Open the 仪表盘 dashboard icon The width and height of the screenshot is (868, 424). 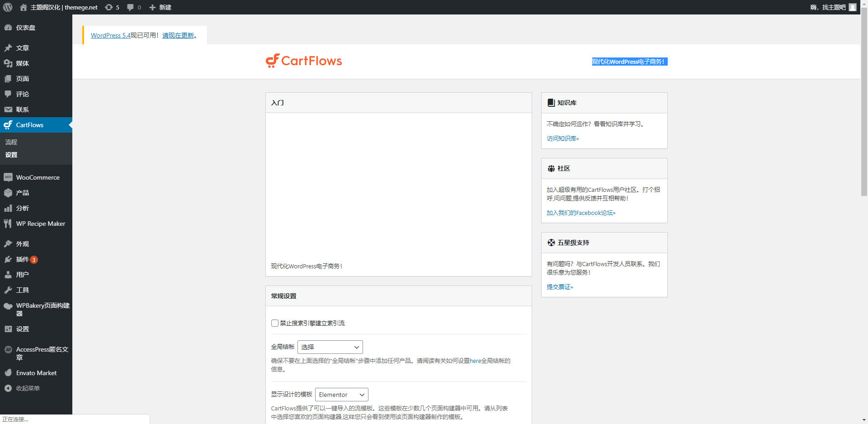click(8, 28)
